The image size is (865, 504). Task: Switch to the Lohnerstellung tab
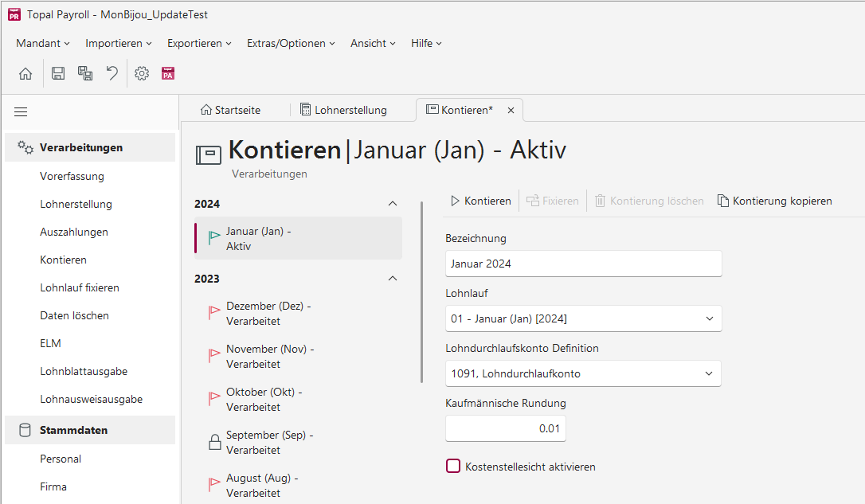pyautogui.click(x=343, y=110)
